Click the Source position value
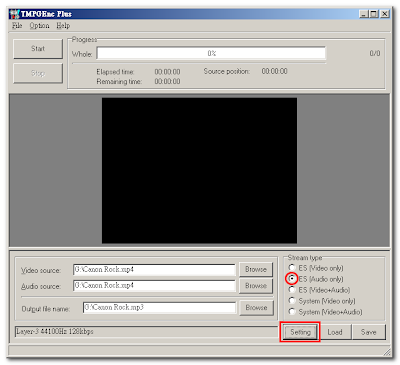The image size is (400, 365). (274, 71)
